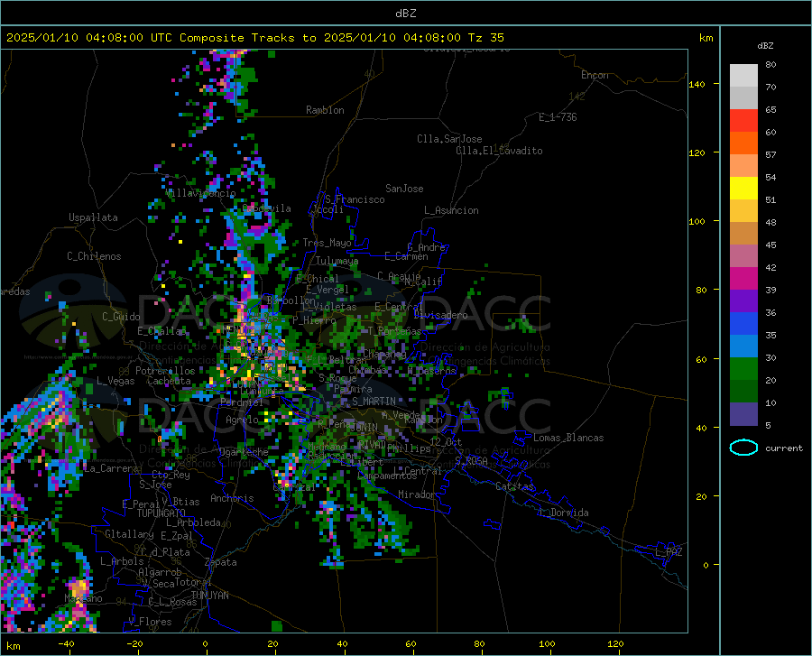Click the cyan "current" ellipse legend icon
This screenshot has height=656, width=812.
pos(743,448)
